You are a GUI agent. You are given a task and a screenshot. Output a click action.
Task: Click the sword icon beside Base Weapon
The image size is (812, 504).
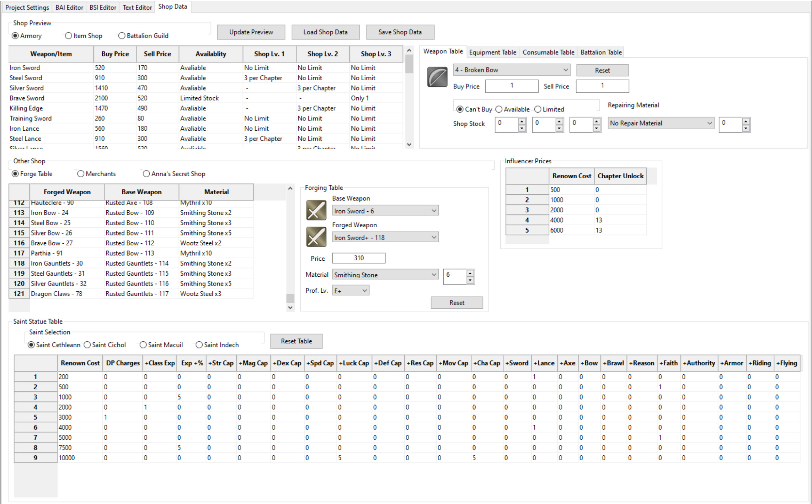[x=316, y=210]
